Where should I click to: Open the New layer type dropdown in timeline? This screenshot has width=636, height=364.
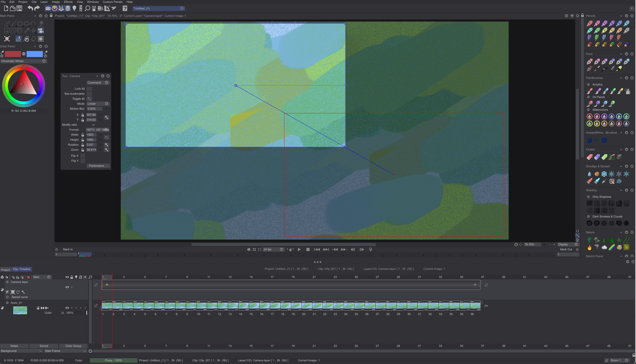coord(42,277)
